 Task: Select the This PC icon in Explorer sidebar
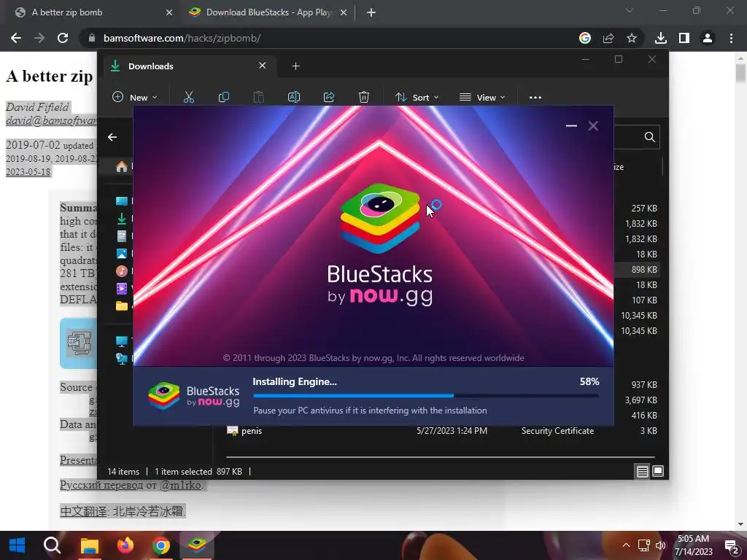click(x=122, y=341)
